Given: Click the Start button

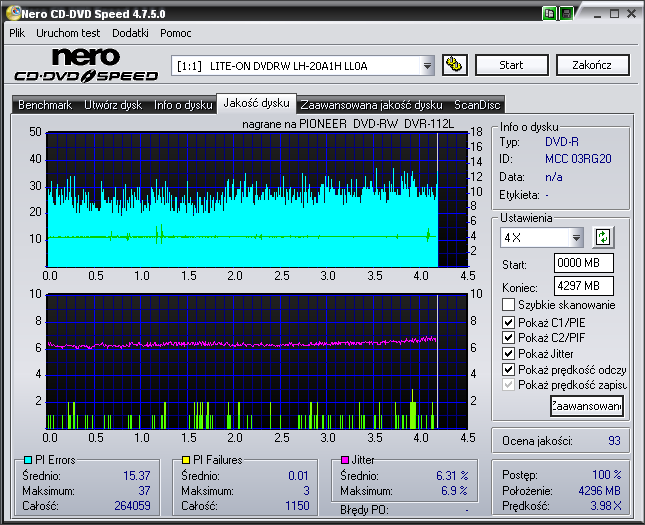Looking at the screenshot, I should pyautogui.click(x=511, y=65).
